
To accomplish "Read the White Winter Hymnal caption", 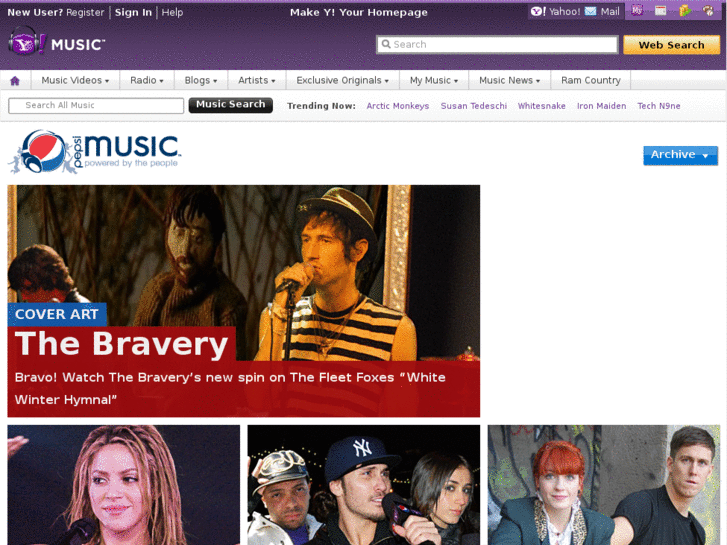I will [230, 388].
